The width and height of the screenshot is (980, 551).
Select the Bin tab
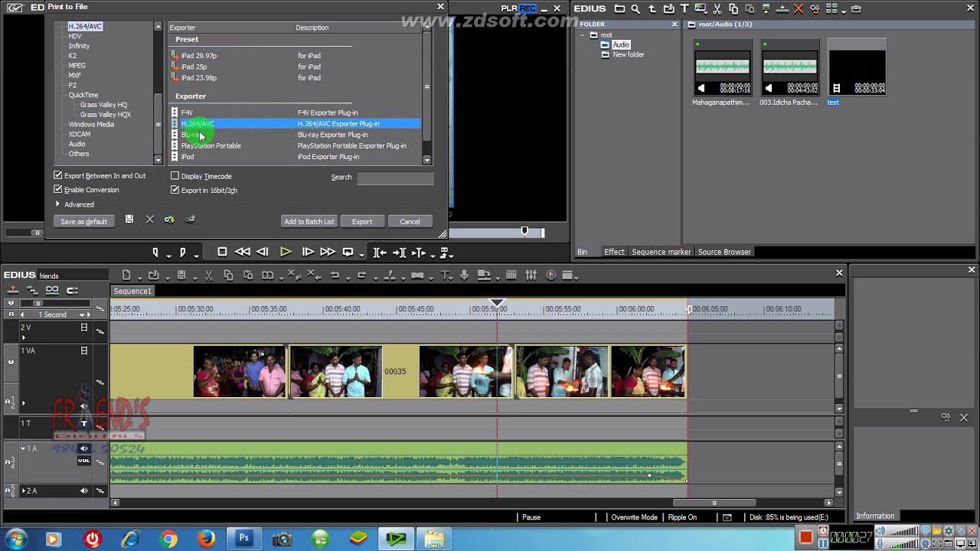click(x=582, y=252)
